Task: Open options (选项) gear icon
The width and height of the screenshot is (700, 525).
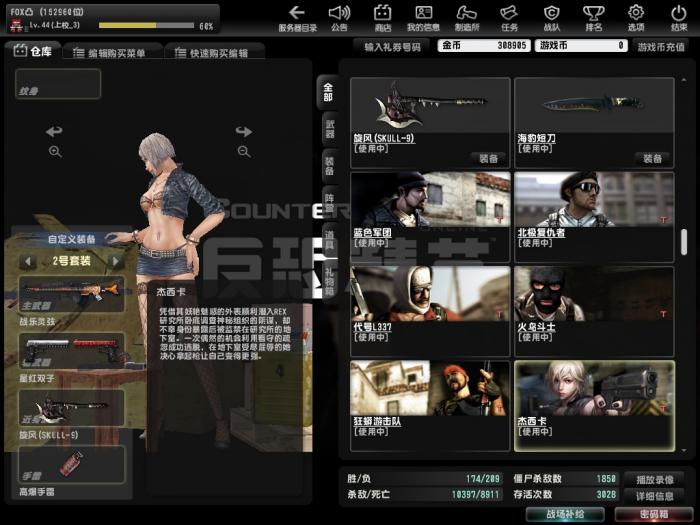Action: 636,18
